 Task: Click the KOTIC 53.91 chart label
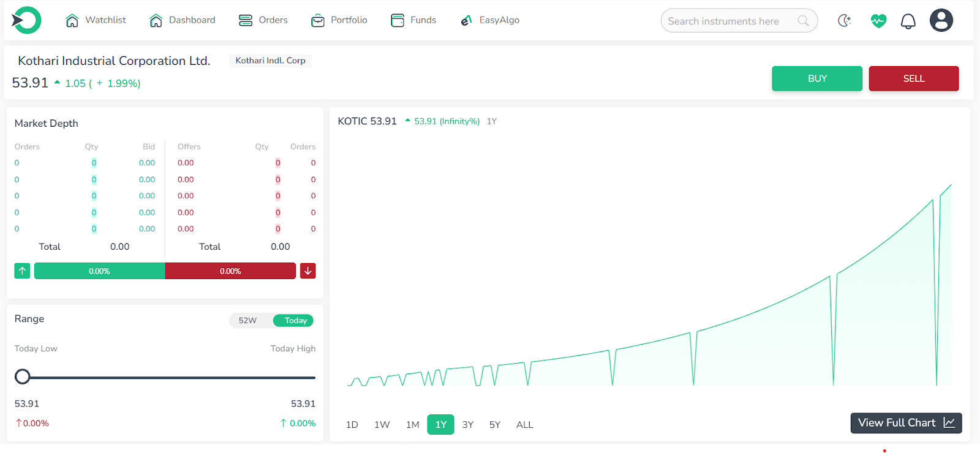click(x=367, y=121)
